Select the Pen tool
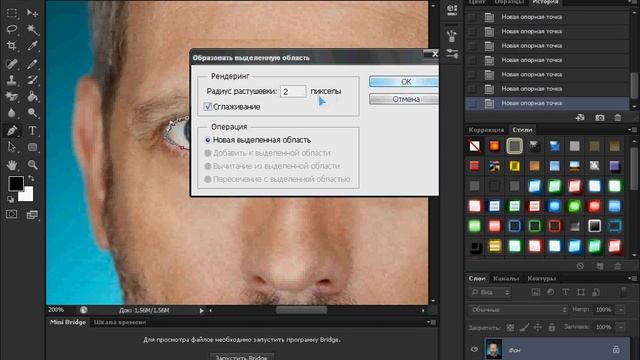Image resolution: width=640 pixels, height=360 pixels. (x=12, y=131)
